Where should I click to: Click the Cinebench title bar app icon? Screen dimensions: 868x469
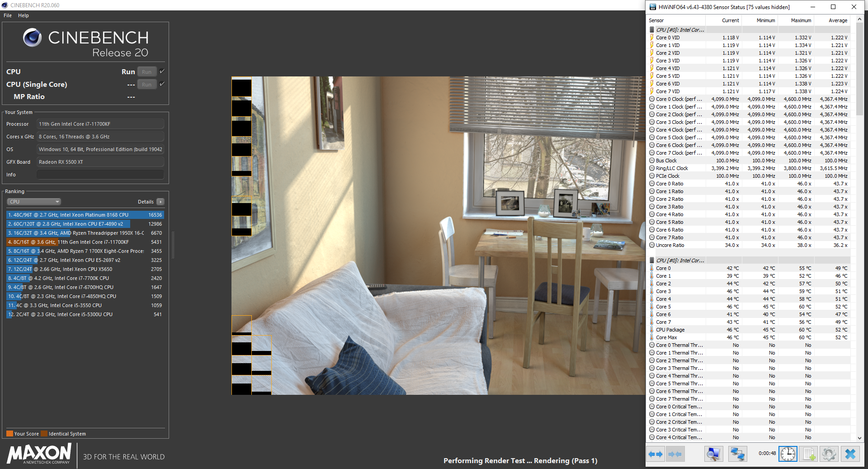coord(5,5)
